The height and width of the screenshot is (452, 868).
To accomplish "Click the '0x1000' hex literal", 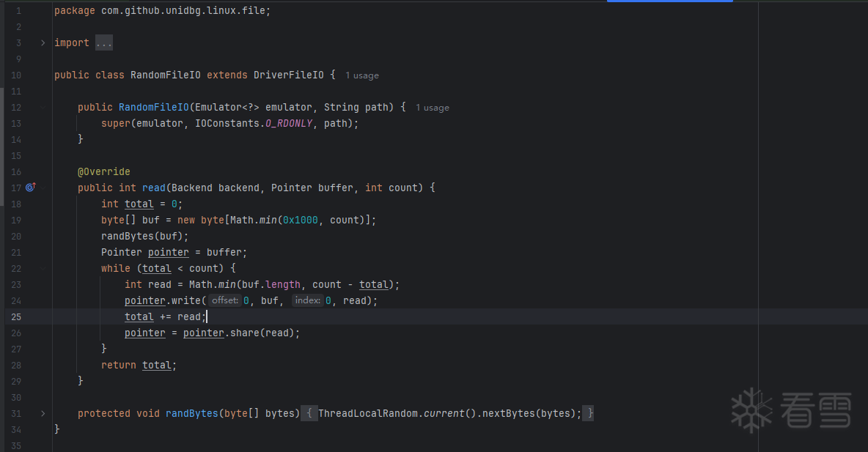I will click(x=301, y=221).
